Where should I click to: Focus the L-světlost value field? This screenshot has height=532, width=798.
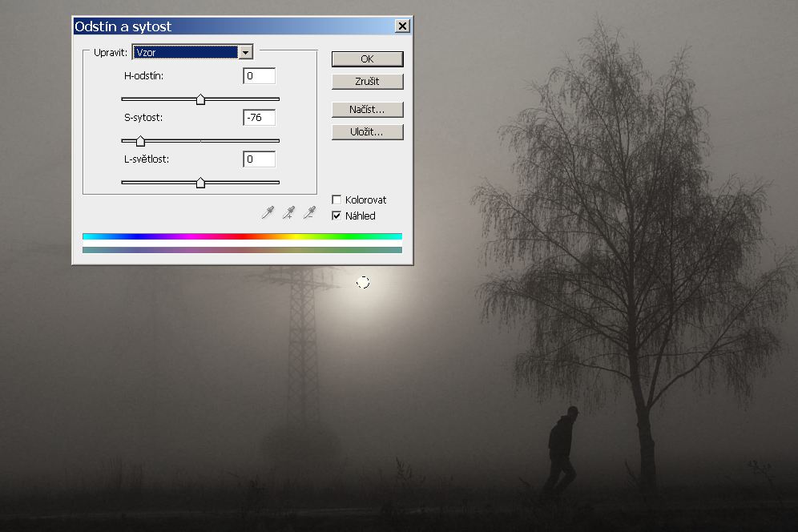(259, 159)
